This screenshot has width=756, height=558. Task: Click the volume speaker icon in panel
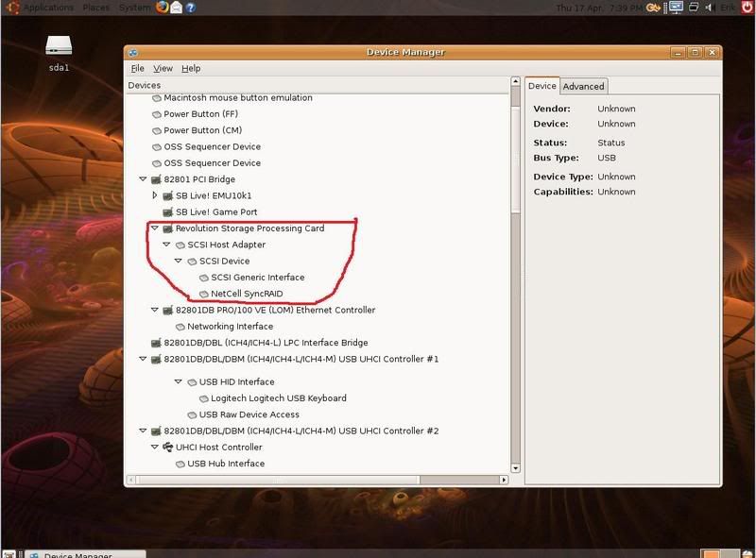pos(710,8)
